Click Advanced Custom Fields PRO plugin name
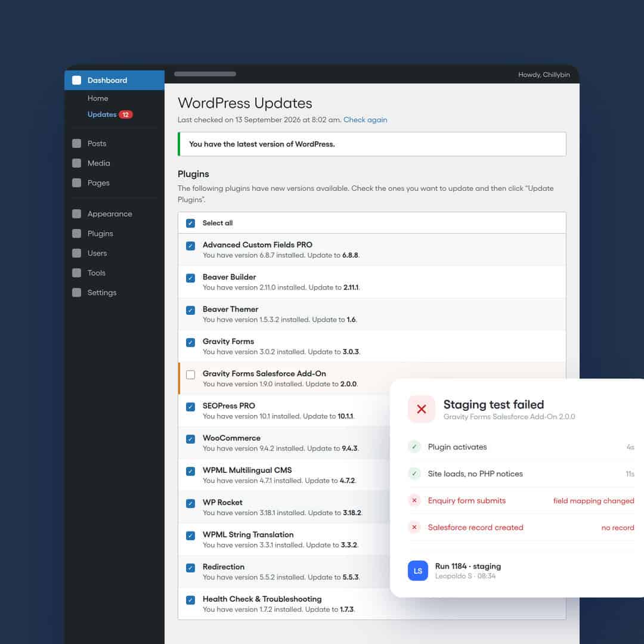This screenshot has width=644, height=644. pos(257,244)
